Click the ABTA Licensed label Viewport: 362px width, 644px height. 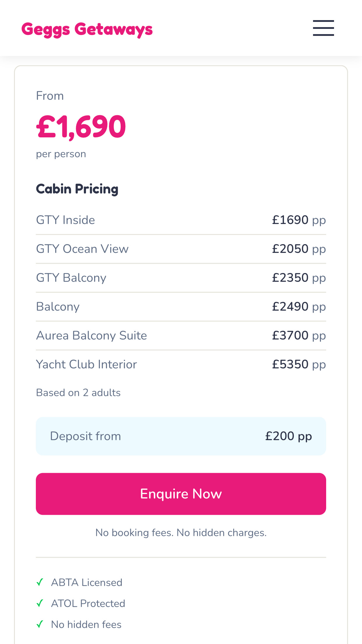pyautogui.click(x=87, y=582)
